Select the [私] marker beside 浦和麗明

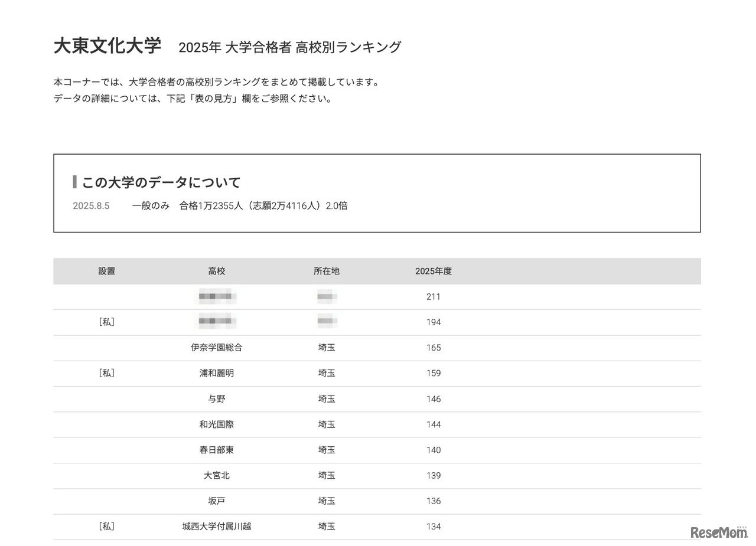click(x=107, y=373)
